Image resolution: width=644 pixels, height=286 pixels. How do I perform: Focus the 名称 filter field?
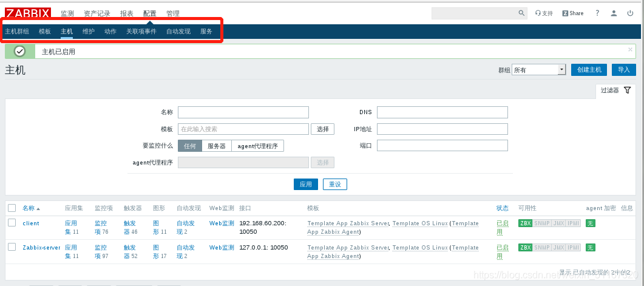pos(243,112)
